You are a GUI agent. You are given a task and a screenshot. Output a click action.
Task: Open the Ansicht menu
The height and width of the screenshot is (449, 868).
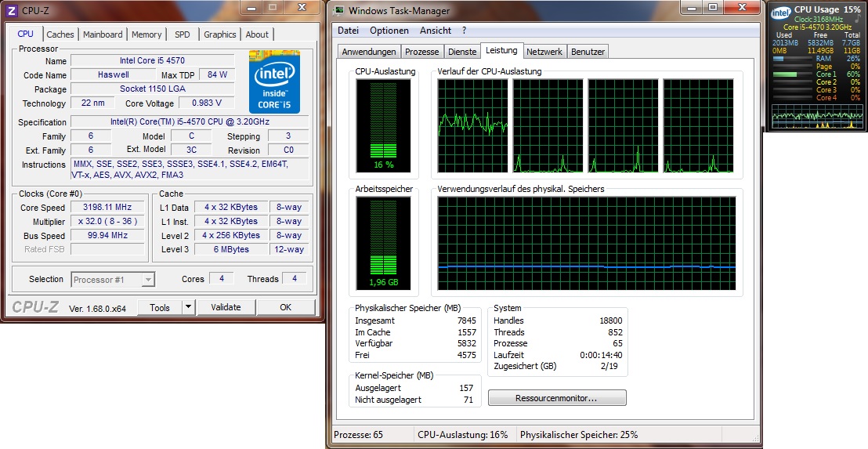[436, 31]
